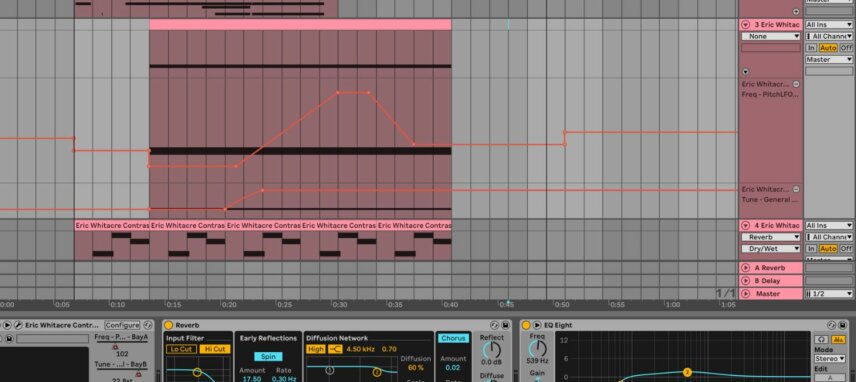Open the Reverb device chooser on track 4
Viewport: 856px width, 382px height.
[771, 237]
